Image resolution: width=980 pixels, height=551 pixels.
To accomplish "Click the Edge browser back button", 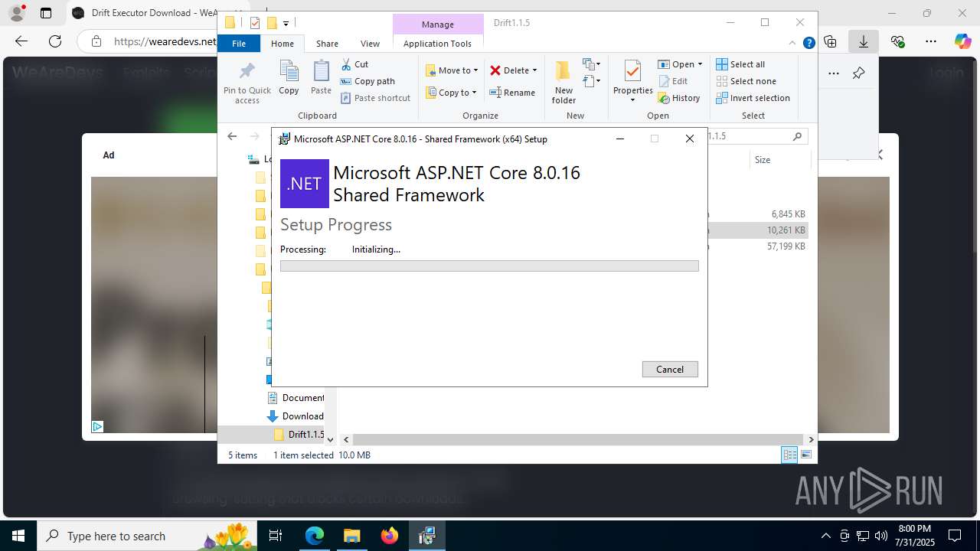I will click(x=21, y=41).
